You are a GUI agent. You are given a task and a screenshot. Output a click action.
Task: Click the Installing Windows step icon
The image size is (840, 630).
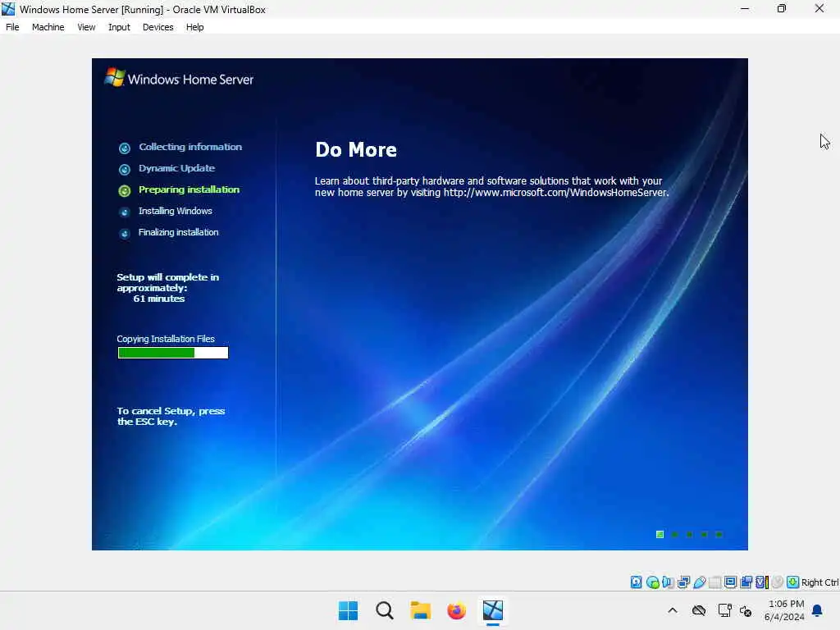coord(125,212)
